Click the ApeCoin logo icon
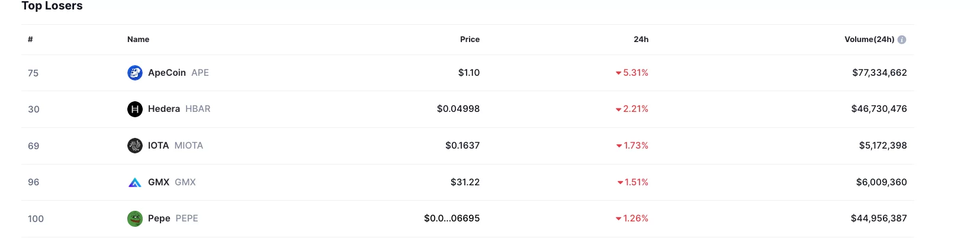 tap(135, 73)
